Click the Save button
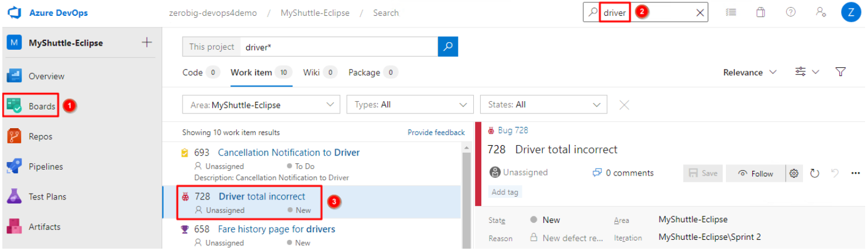This screenshot has height=251, width=868. click(703, 173)
